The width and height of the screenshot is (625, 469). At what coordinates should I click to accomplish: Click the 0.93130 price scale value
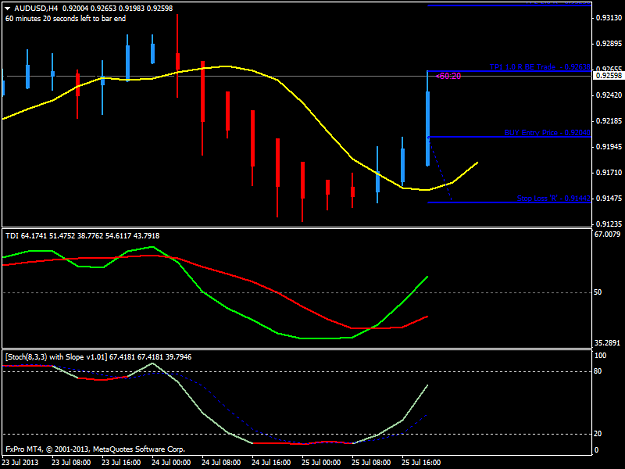click(609, 18)
